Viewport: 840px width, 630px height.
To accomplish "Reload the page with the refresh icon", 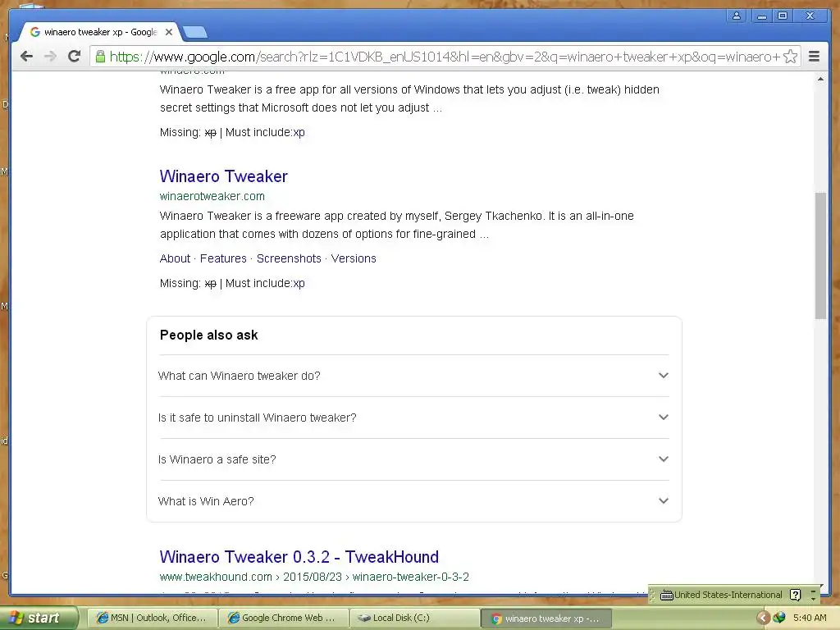I will click(74, 57).
